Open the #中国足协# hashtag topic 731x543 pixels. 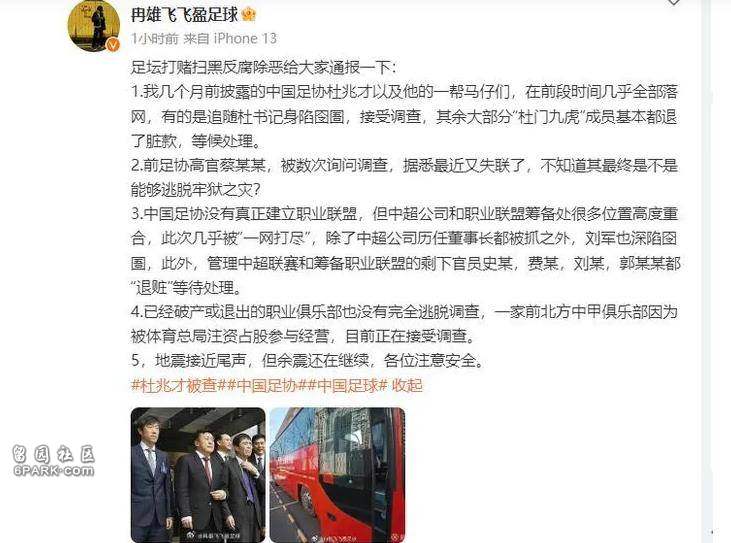(x=266, y=385)
